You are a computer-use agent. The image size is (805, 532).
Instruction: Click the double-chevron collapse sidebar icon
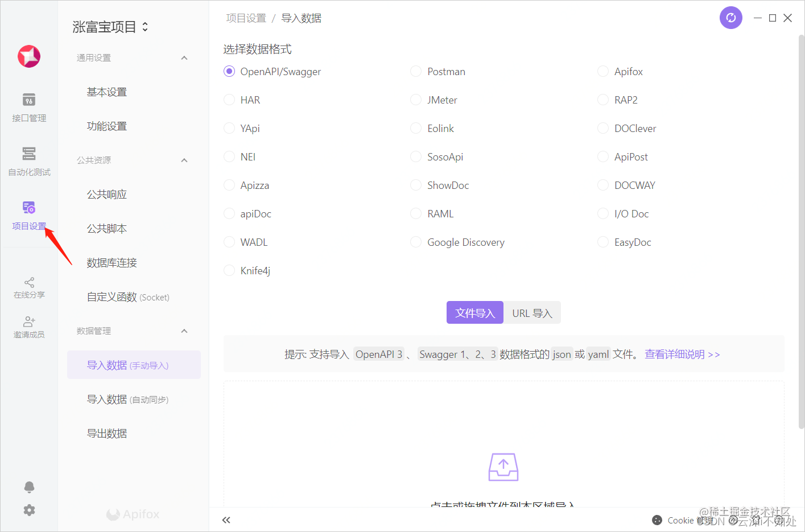226,520
